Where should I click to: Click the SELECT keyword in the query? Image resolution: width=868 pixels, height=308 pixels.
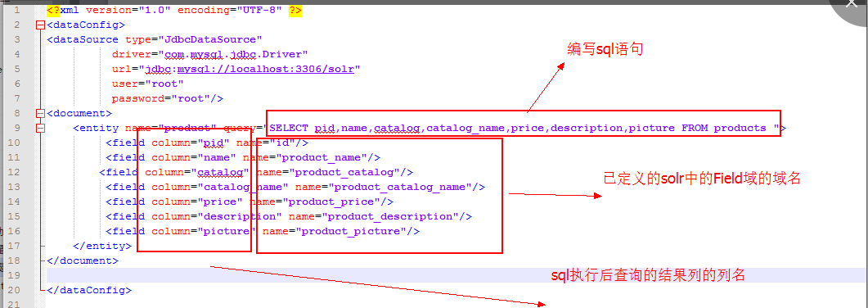pyautogui.click(x=290, y=128)
